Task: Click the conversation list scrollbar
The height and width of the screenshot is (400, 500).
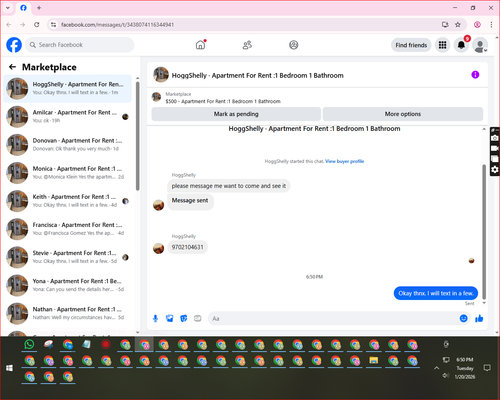Action: pyautogui.click(x=138, y=136)
